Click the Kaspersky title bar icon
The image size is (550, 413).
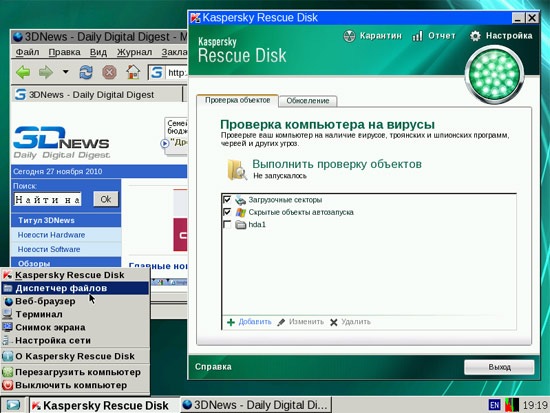coord(195,18)
